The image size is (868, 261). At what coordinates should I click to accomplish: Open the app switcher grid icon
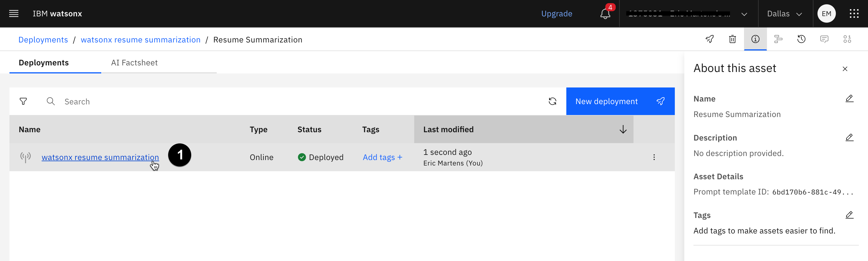[854, 14]
